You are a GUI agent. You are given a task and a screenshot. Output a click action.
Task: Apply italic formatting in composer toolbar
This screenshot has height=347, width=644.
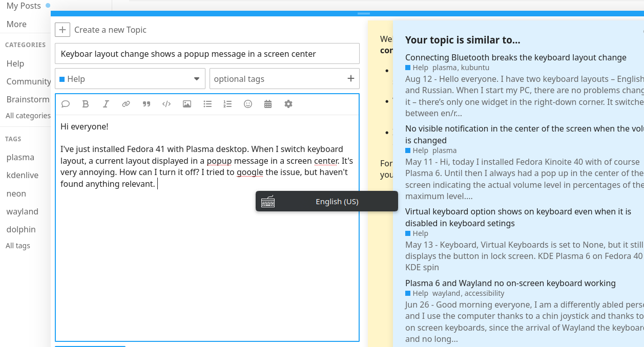(x=106, y=104)
